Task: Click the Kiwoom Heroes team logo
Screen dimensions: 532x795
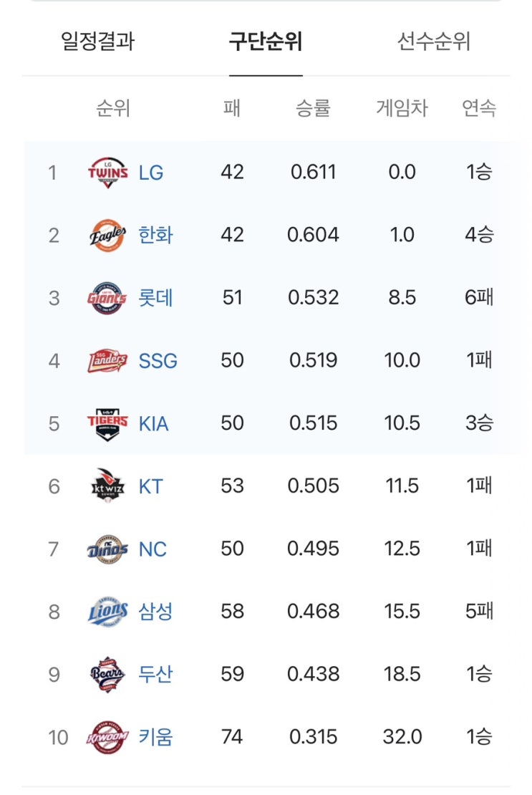Action: point(108,737)
